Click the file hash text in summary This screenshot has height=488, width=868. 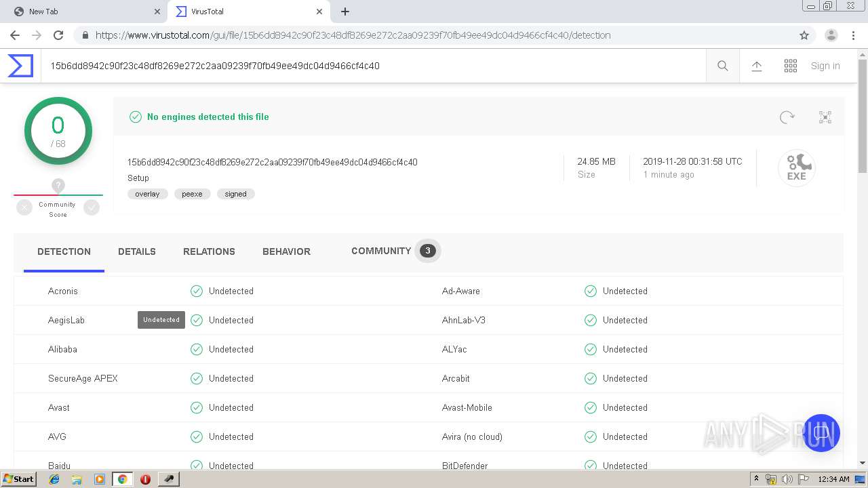click(273, 162)
